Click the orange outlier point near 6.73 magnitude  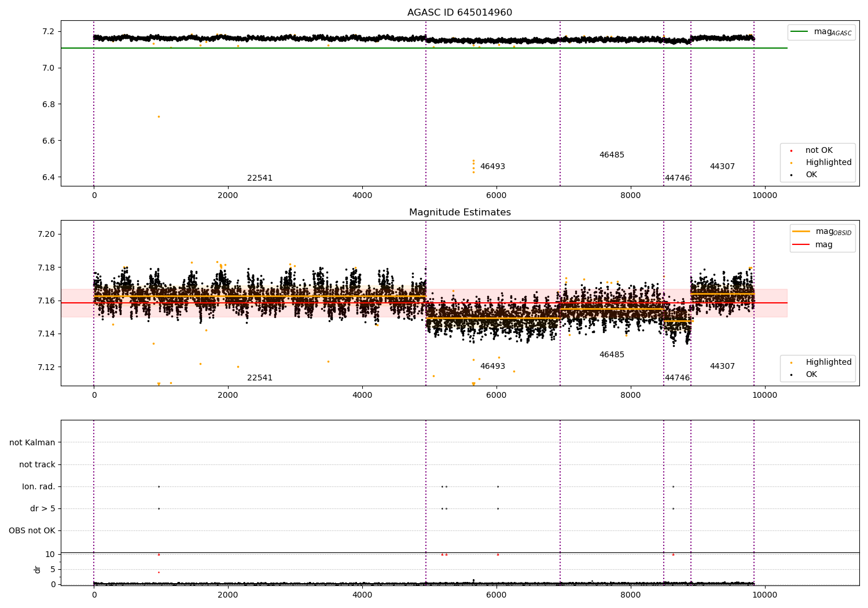159,116
